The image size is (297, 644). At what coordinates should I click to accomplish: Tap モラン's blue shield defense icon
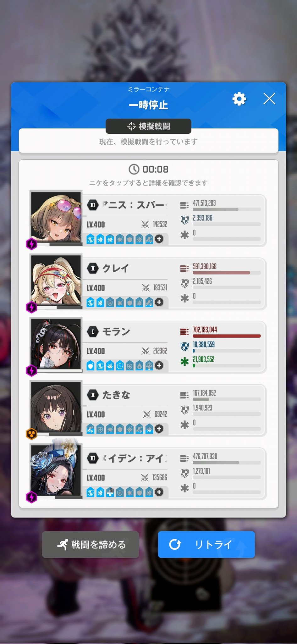click(185, 347)
